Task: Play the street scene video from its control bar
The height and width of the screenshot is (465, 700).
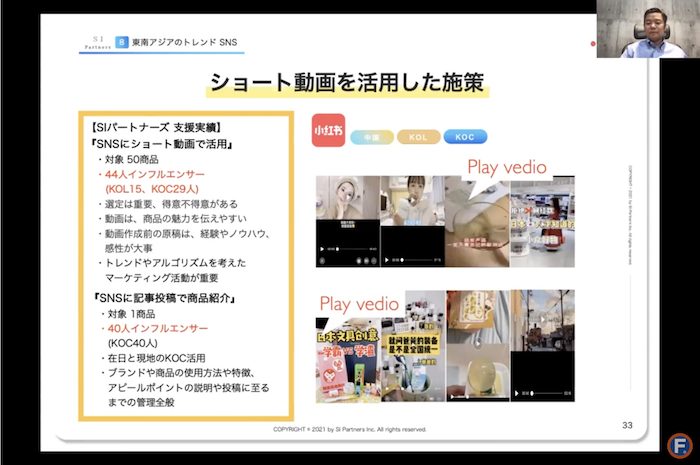Action: click(x=517, y=394)
